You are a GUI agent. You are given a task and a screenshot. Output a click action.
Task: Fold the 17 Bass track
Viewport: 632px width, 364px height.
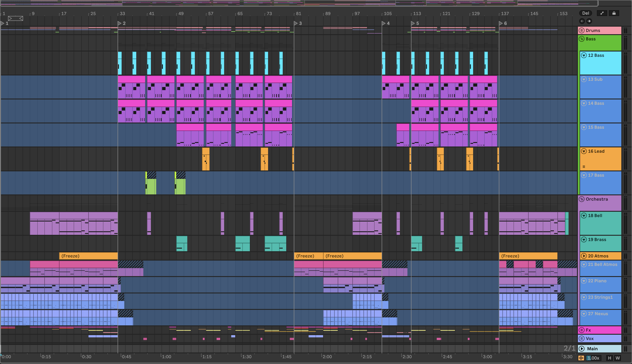coord(584,175)
